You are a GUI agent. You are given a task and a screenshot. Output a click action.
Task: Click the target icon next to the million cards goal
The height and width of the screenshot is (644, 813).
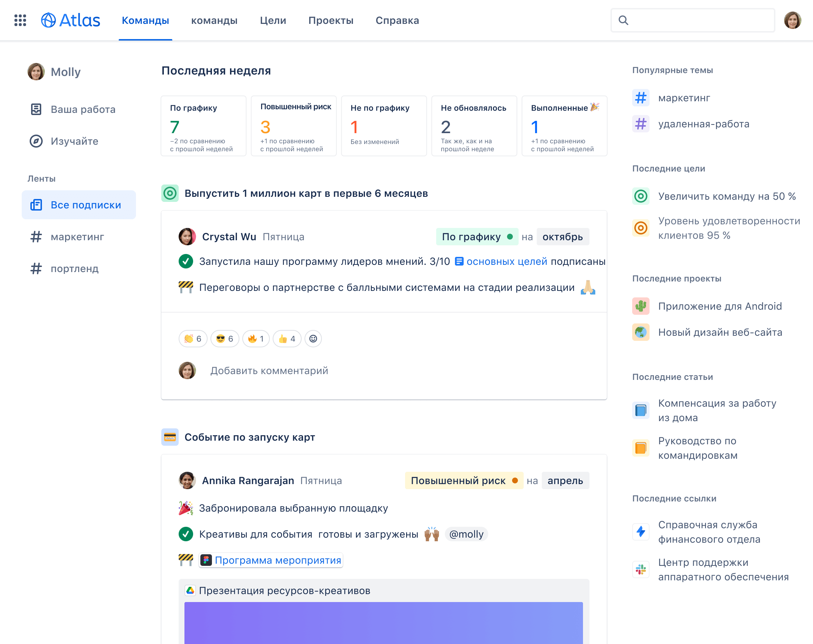[x=170, y=193]
